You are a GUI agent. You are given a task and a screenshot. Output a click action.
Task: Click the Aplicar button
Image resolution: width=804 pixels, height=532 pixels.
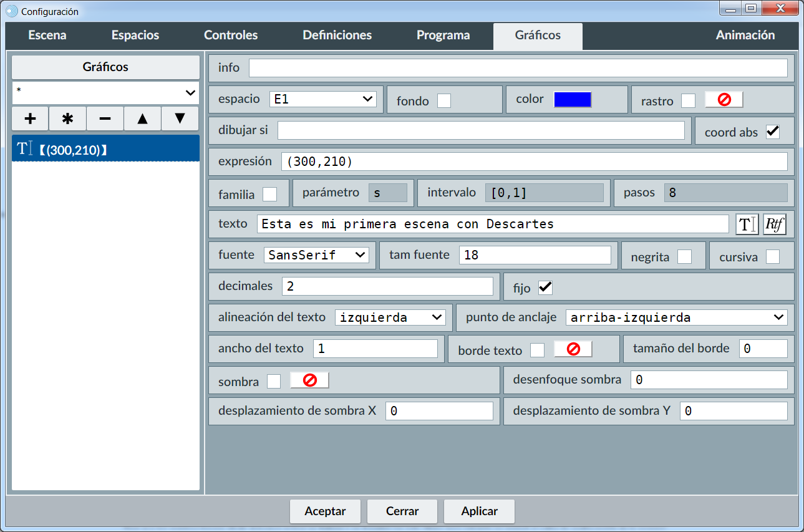479,511
